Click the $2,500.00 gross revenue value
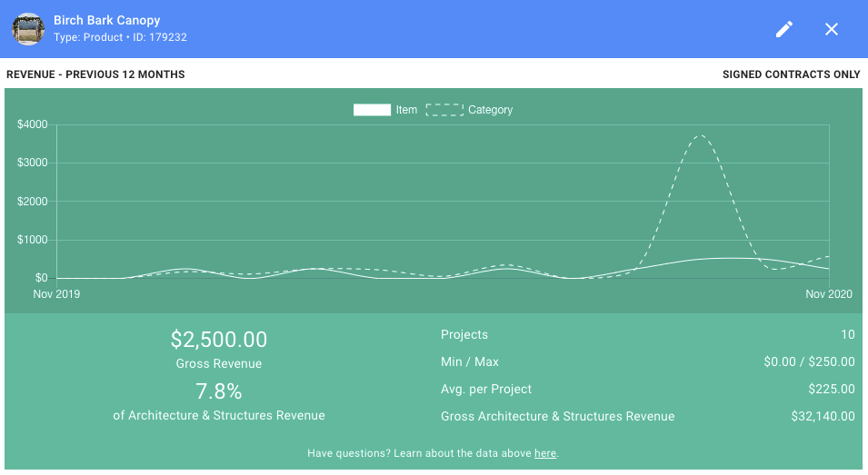The width and height of the screenshot is (868, 475). pos(219,339)
